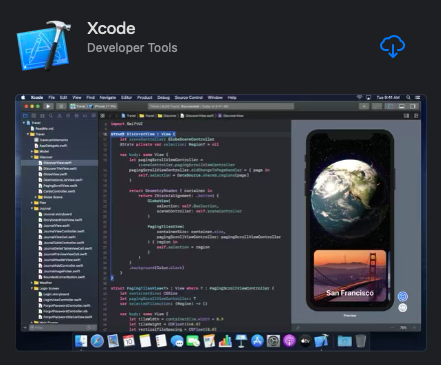Click the San Francisco card in preview
441x365 pixels.
tap(350, 276)
